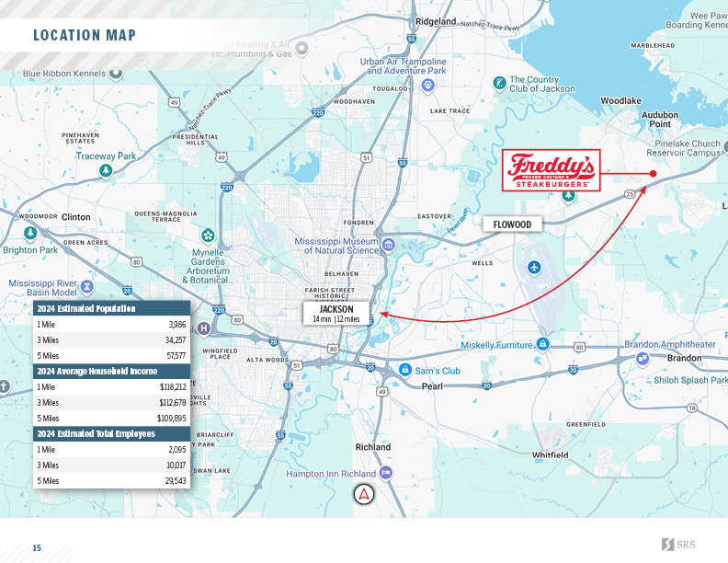The image size is (728, 563).
Task: Click the employees value 10,017
Action: [x=176, y=465]
